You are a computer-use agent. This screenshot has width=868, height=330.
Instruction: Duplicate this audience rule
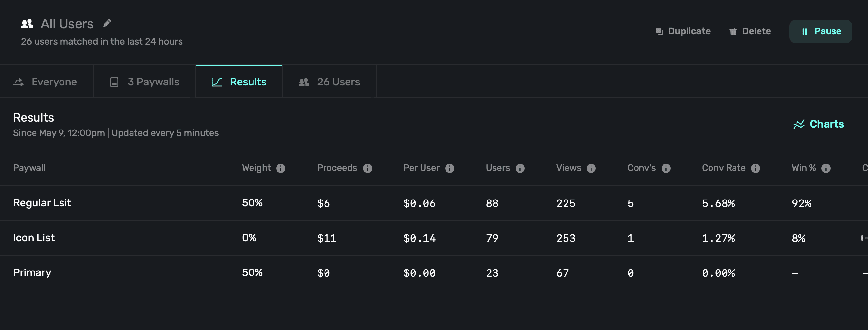[683, 31]
